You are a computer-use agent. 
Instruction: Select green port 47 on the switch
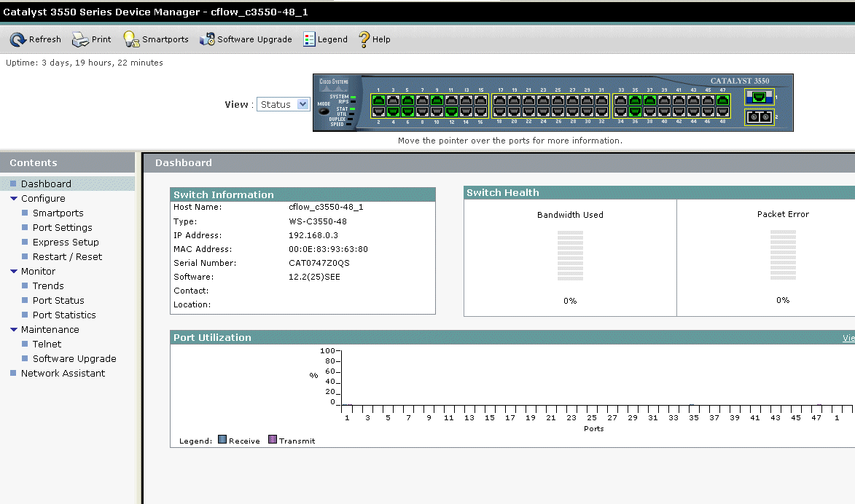722,101
